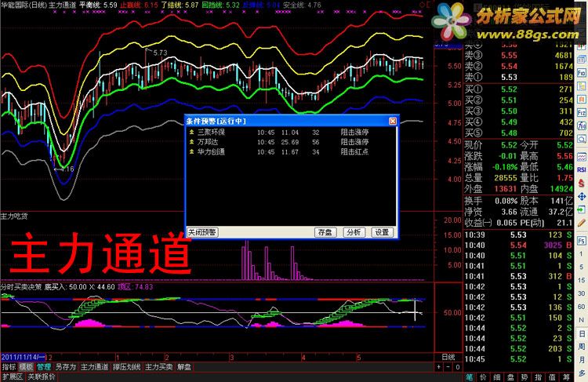
Task: Select the 5-minute period in sidebar
Action: click(581, 267)
